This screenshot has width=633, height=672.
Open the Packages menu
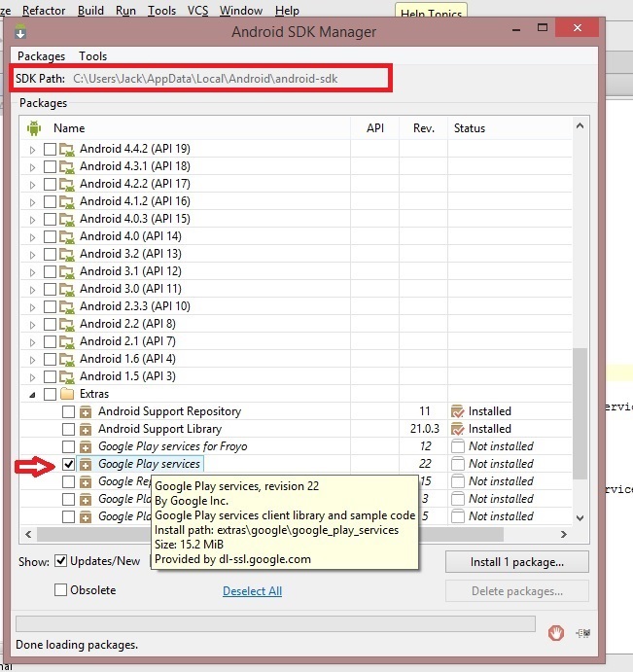[41, 56]
